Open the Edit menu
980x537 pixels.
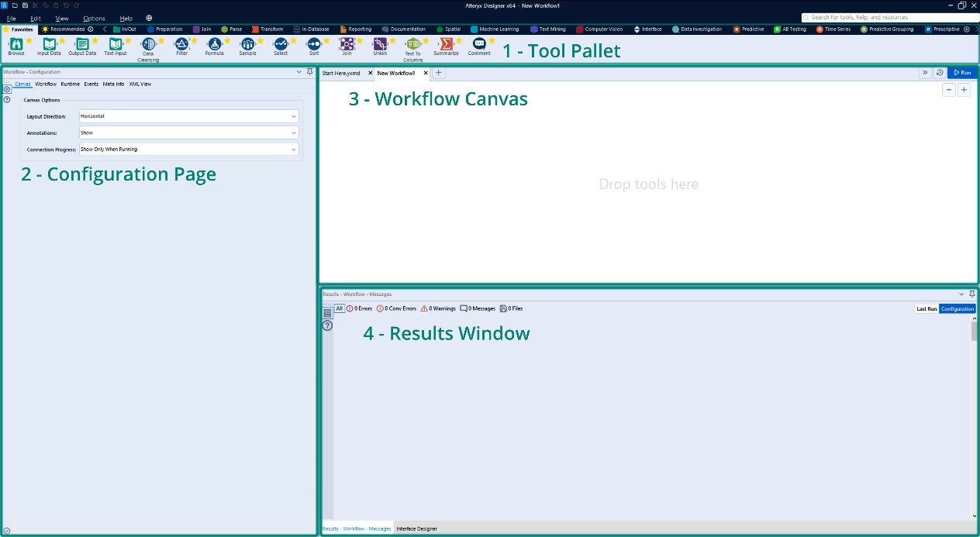tap(36, 18)
